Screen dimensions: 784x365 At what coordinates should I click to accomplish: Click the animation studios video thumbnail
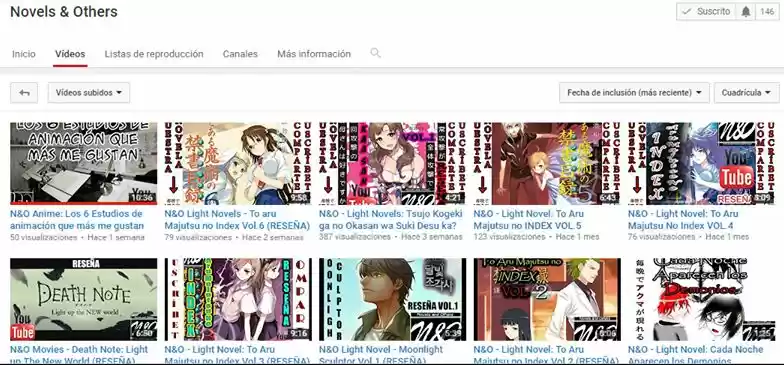click(84, 164)
